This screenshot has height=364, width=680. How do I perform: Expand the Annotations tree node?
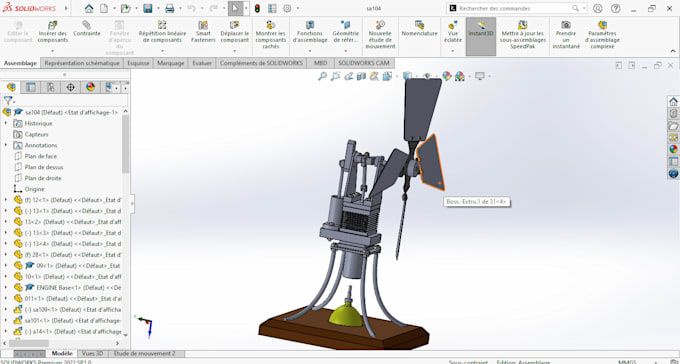(x=6, y=145)
